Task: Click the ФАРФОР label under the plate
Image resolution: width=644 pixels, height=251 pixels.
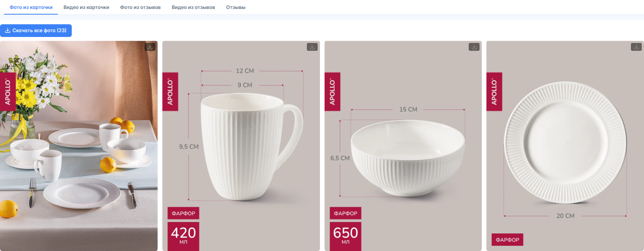Action: pyautogui.click(x=507, y=240)
